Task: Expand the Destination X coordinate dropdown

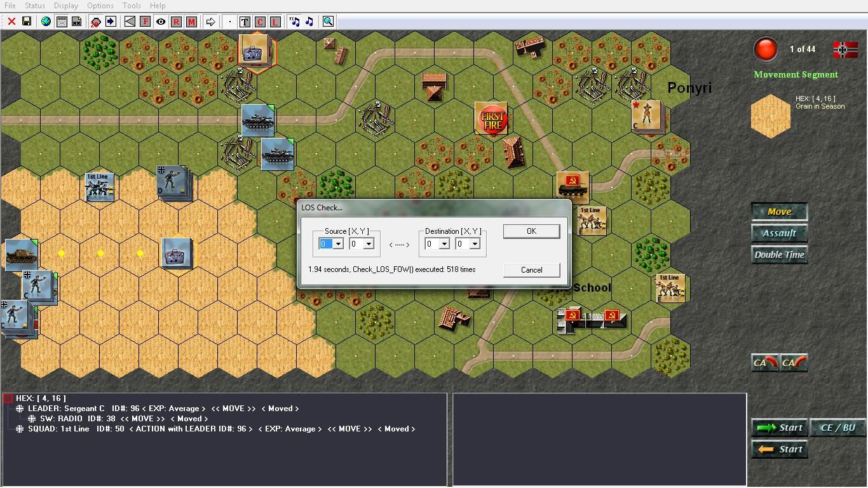Action: (444, 243)
